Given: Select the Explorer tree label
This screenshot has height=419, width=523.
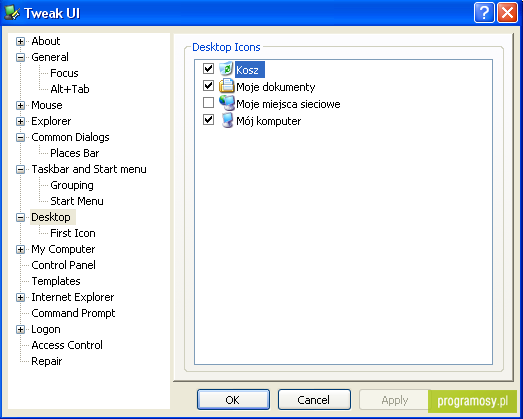Looking at the screenshot, I should tap(51, 121).
